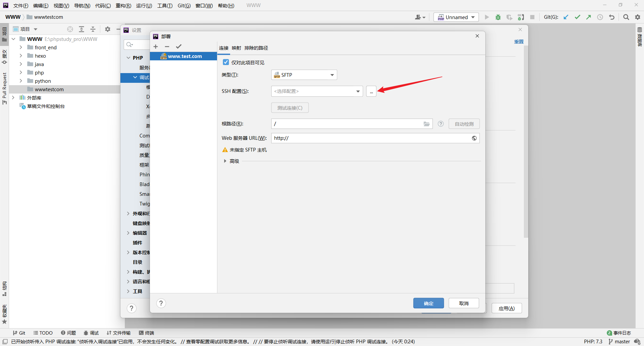Open help for root path field
Viewport: 644px width, 346px height.
441,124
